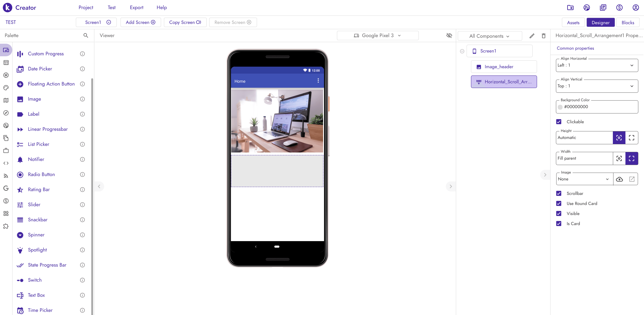Search the Palette with the magnifier icon
The width and height of the screenshot is (644, 315).
coord(86,36)
